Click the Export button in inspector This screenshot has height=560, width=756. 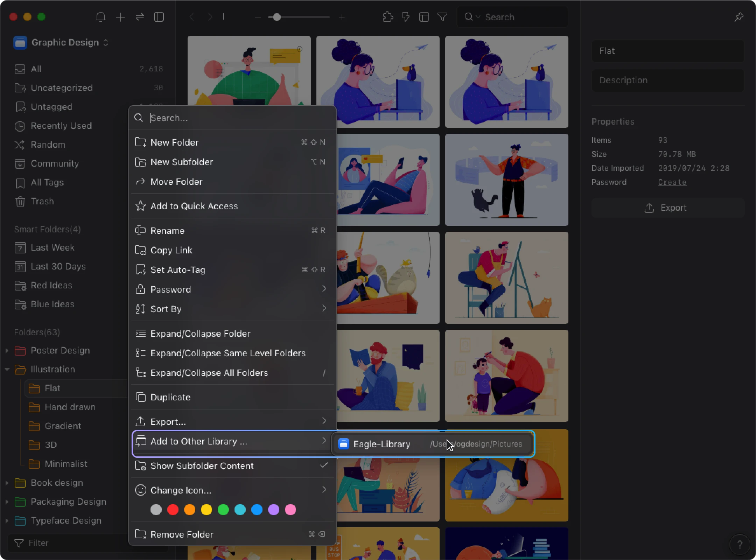click(668, 208)
